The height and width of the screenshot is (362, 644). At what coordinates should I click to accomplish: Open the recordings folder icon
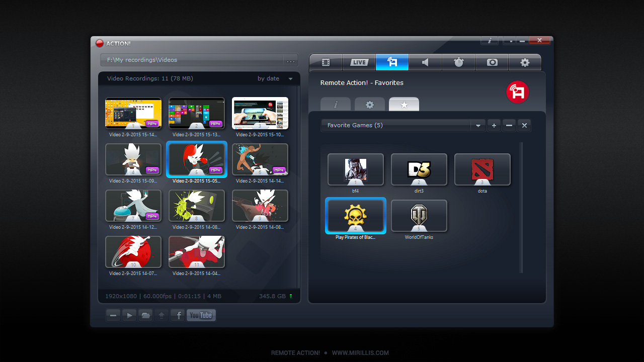[145, 315]
